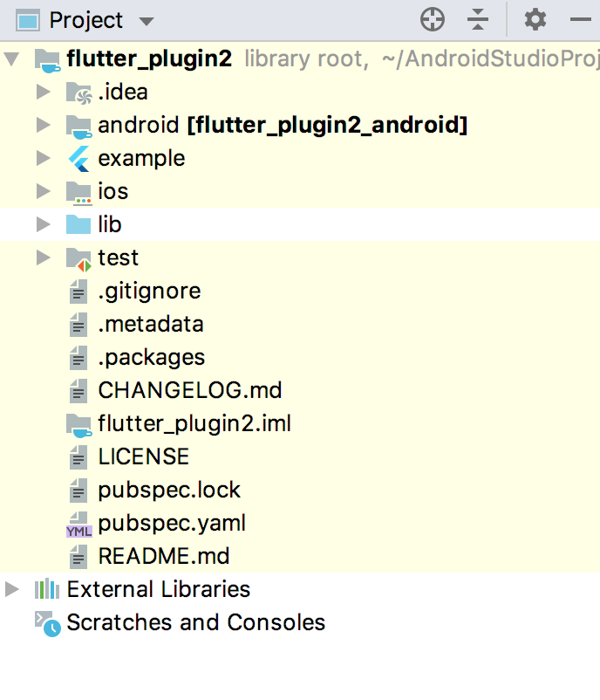
Task: Select the pubspec.lock file
Action: [x=168, y=491]
